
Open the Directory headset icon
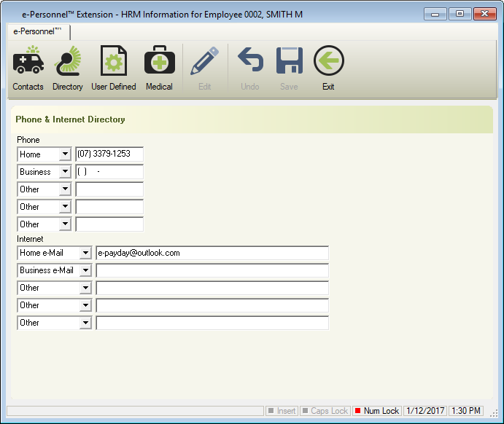pyautogui.click(x=68, y=60)
